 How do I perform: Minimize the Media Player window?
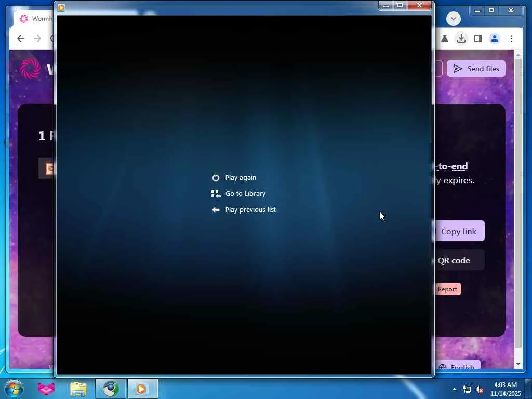point(386,5)
